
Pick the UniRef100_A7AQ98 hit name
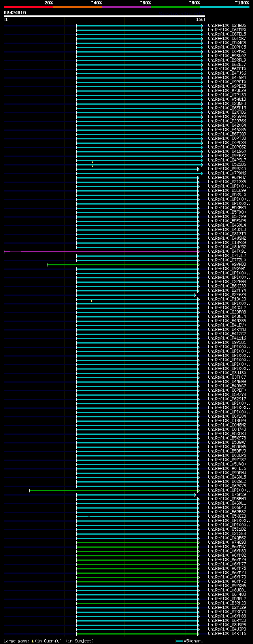pyautogui.click(x=227, y=543)
